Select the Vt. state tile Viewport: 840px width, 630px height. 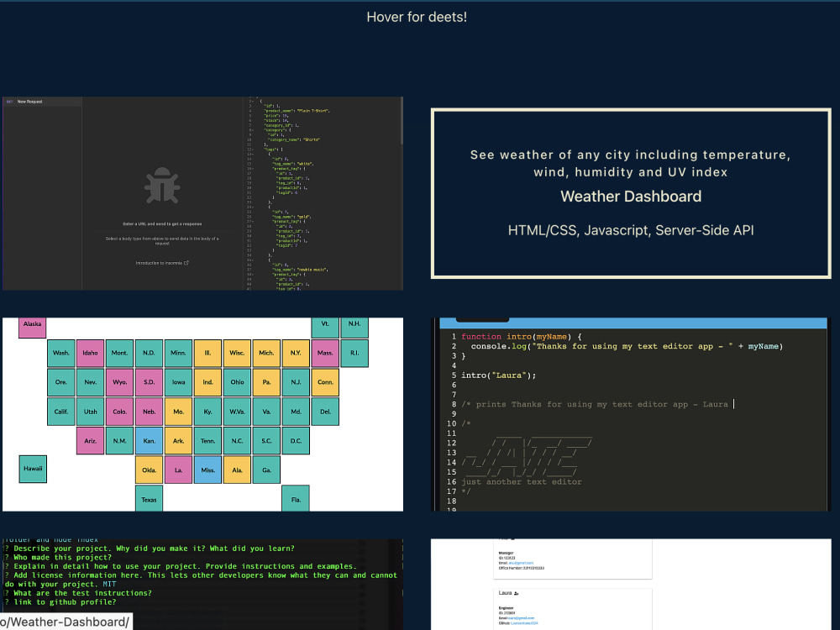pyautogui.click(x=325, y=328)
